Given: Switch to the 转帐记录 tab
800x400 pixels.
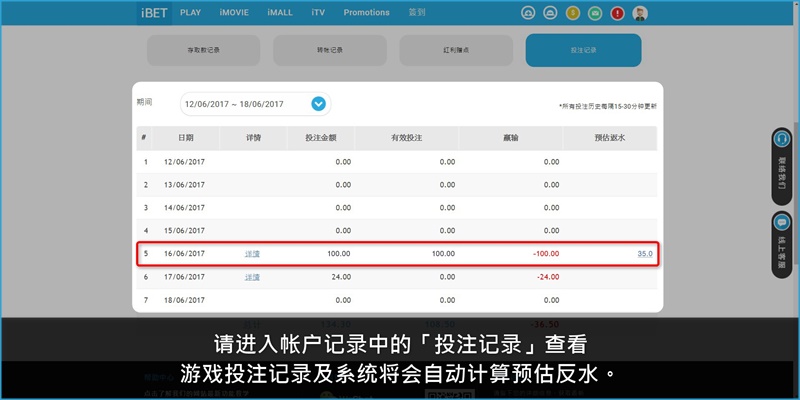Looking at the screenshot, I should click(x=330, y=51).
